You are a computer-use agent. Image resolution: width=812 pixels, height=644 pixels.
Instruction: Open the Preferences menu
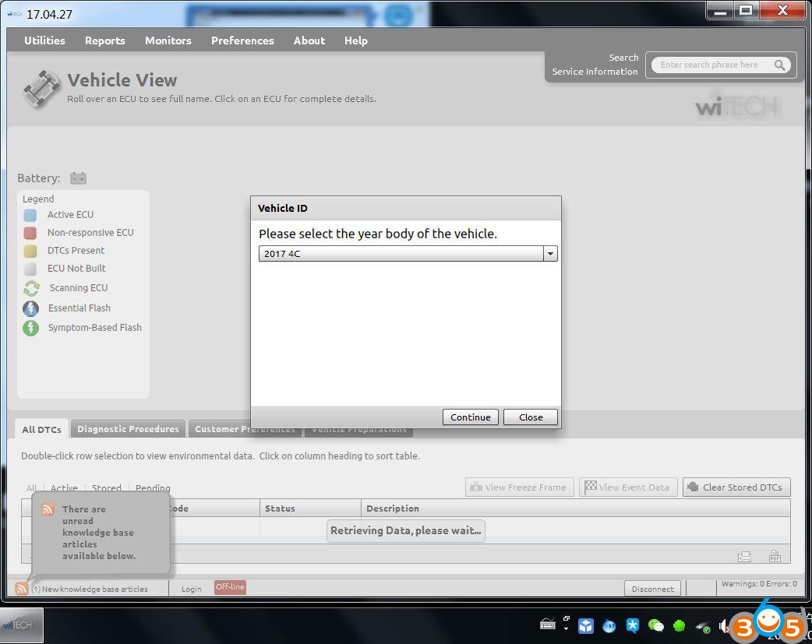[x=242, y=40]
